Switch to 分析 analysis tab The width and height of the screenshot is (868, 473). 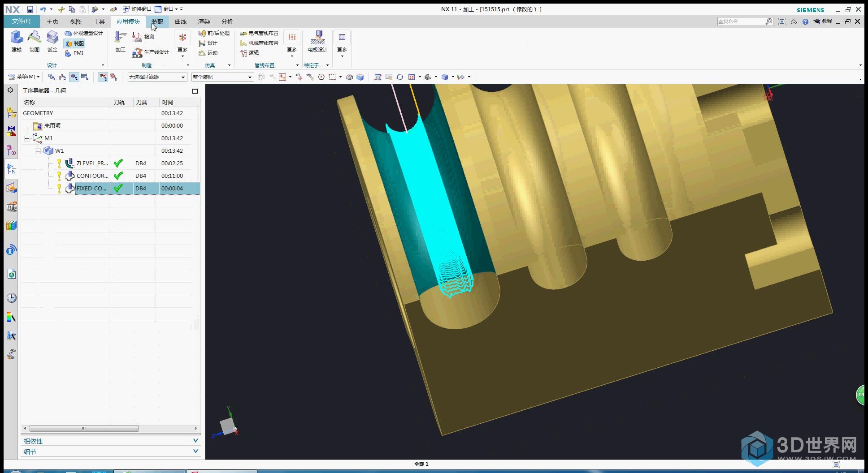point(227,21)
